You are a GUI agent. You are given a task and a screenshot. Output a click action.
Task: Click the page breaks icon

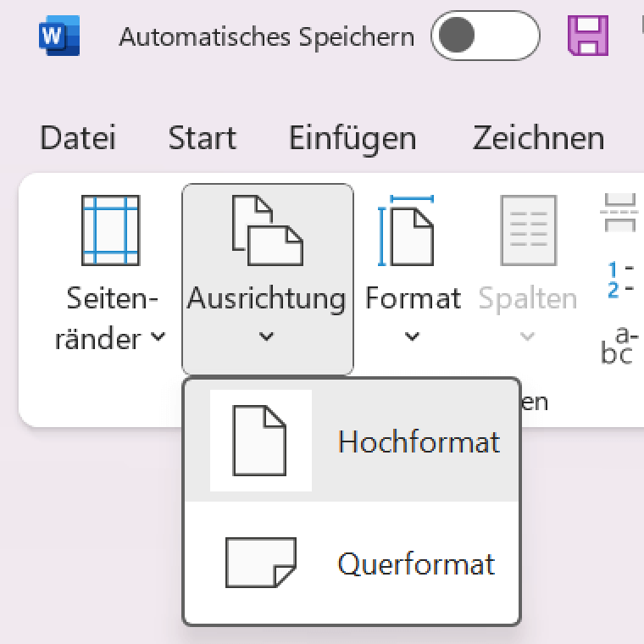[619, 213]
